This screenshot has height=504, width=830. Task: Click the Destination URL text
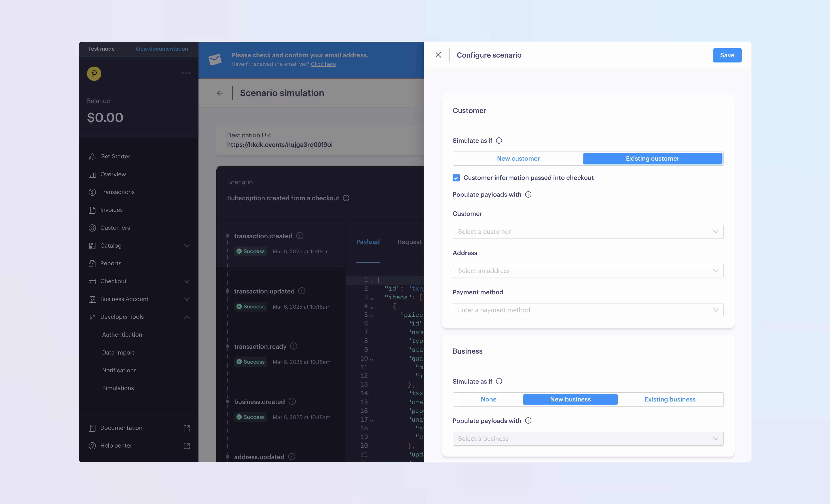[x=280, y=145]
